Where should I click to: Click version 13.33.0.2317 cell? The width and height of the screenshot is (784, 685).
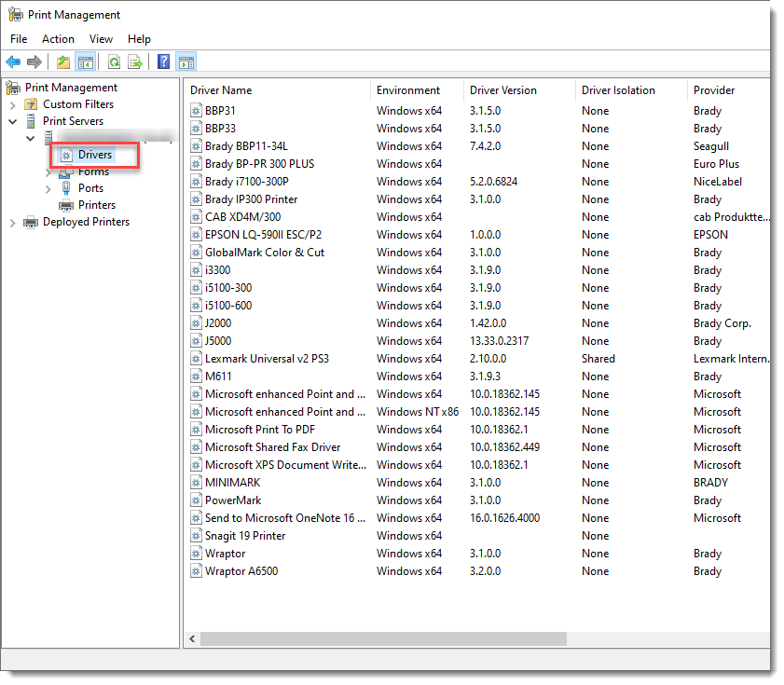tap(499, 341)
